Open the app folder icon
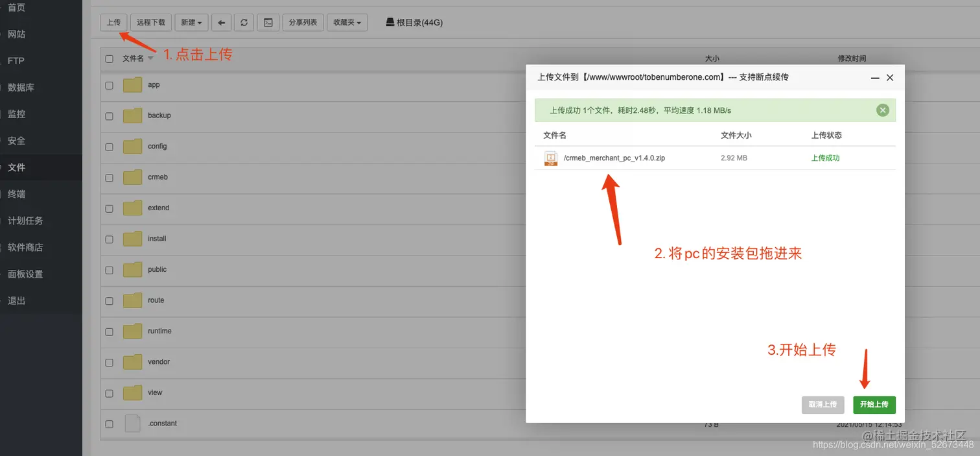The width and height of the screenshot is (980, 456). pos(132,85)
